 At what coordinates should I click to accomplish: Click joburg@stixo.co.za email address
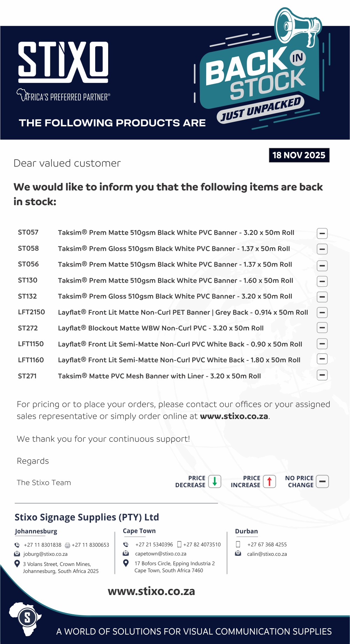(x=45, y=554)
